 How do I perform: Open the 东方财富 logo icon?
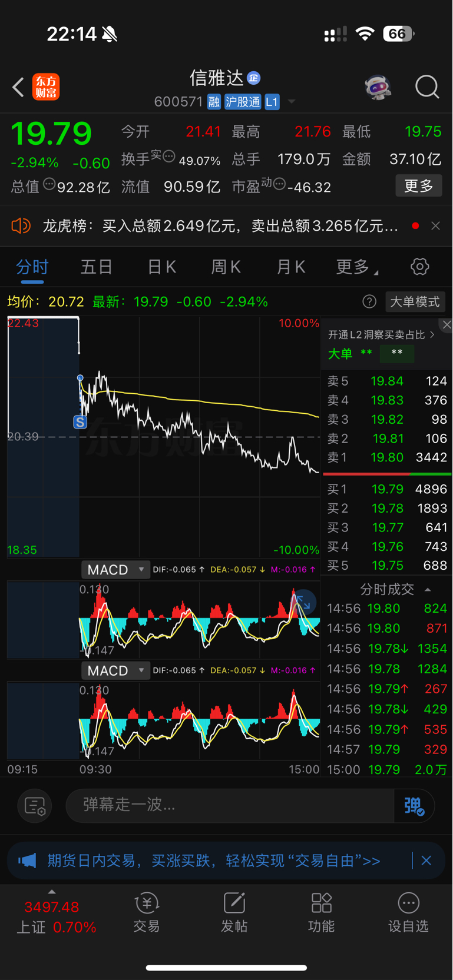tap(46, 87)
